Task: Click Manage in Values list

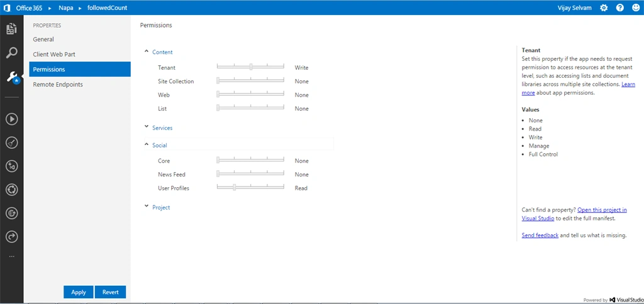Action: [539, 146]
